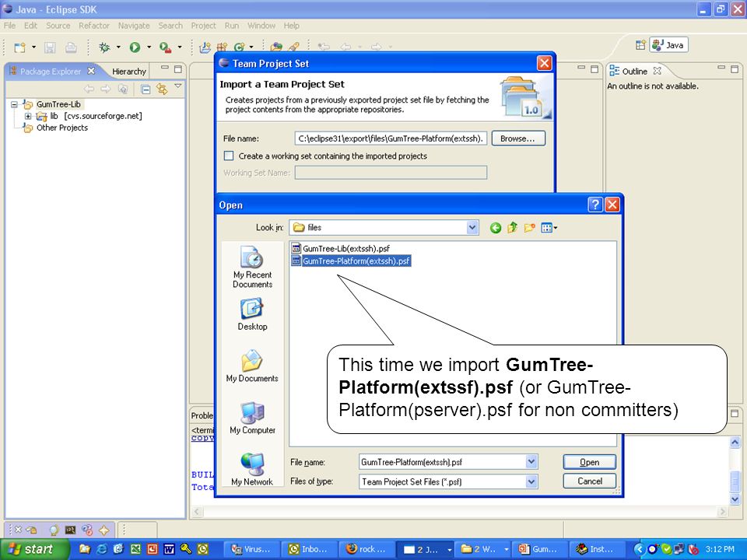
Task: Open the Project menu
Action: (203, 26)
